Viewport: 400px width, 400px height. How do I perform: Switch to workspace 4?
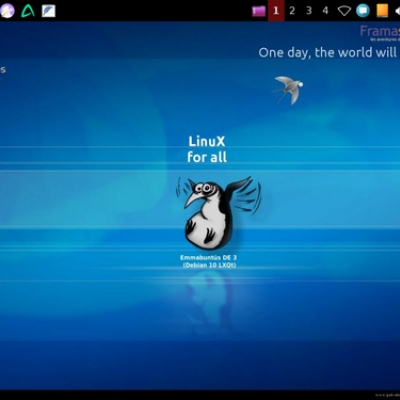point(326,11)
